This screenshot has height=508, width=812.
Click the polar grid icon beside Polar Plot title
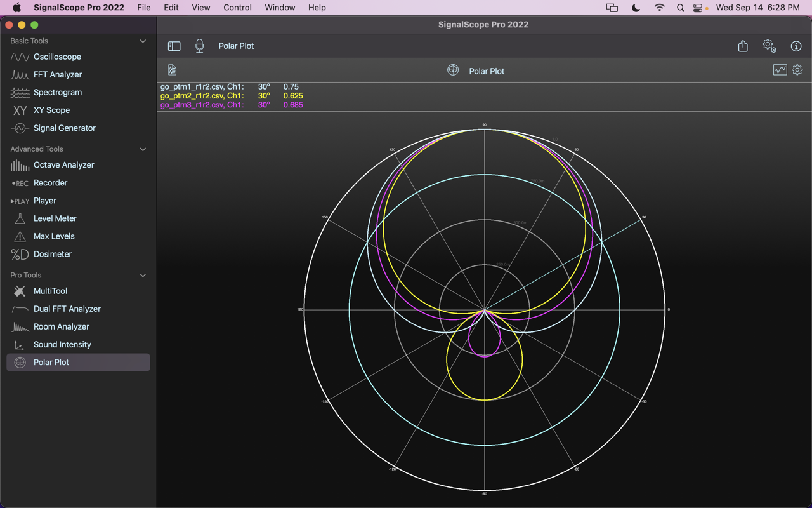[453, 70]
